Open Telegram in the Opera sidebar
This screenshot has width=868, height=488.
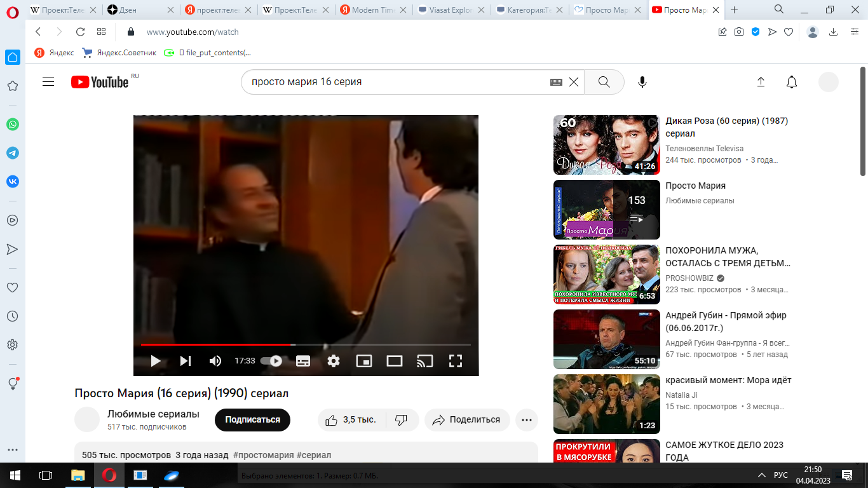[x=13, y=153]
